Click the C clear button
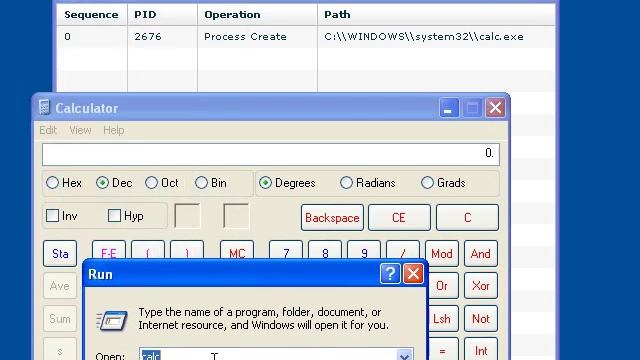This screenshot has width=640, height=360. pyautogui.click(x=467, y=218)
